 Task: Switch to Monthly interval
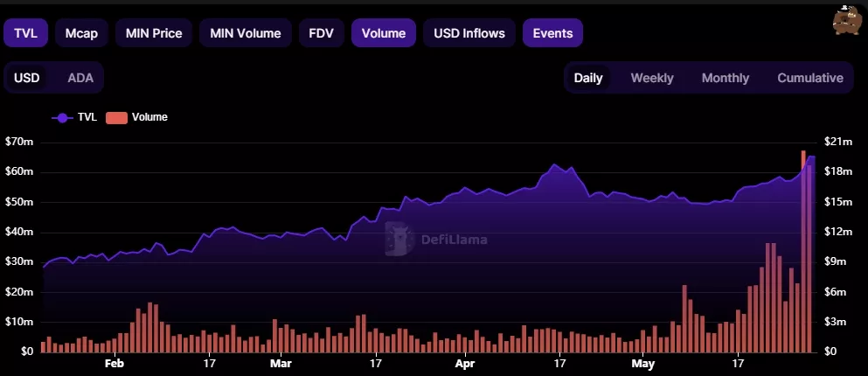[726, 78]
